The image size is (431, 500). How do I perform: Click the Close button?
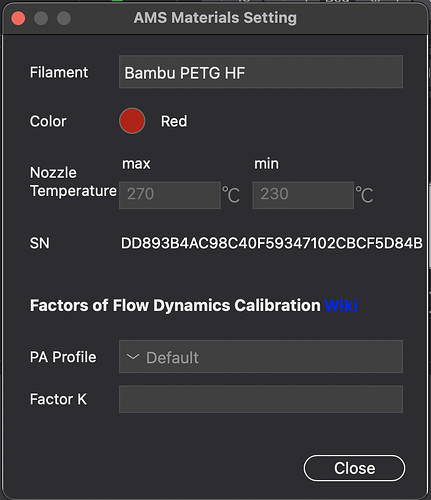click(354, 468)
